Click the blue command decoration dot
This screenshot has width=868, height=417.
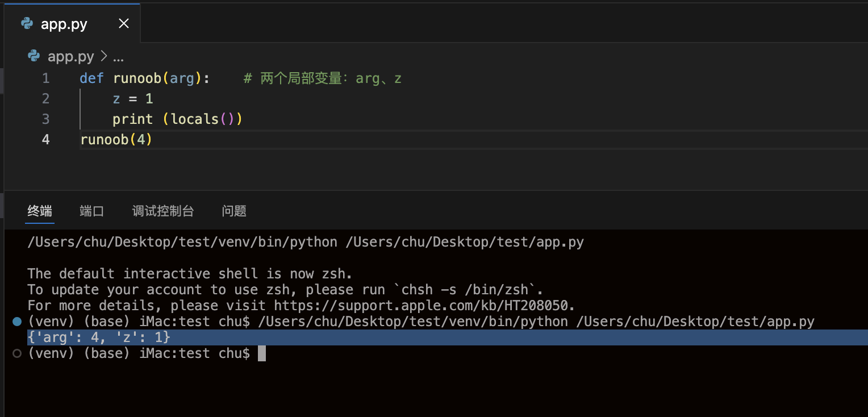tap(17, 322)
